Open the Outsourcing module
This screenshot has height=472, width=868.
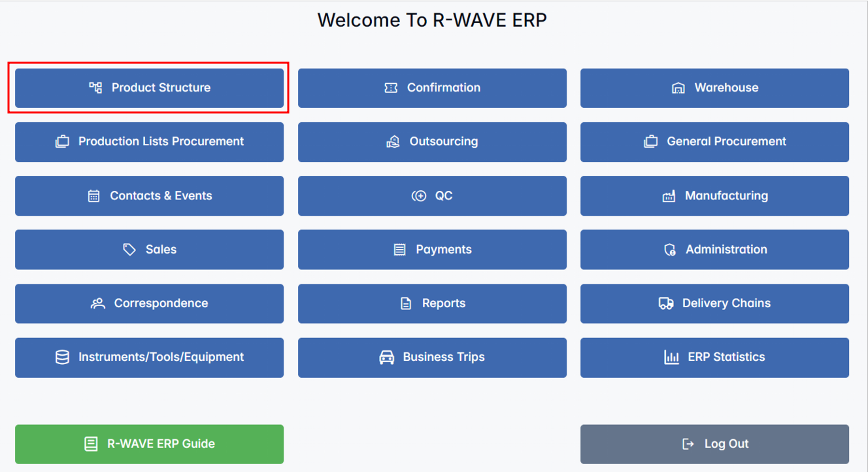[x=432, y=142]
